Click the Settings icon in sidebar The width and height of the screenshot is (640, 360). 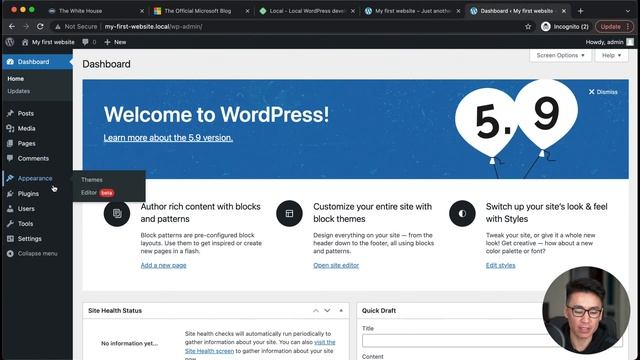(x=10, y=238)
